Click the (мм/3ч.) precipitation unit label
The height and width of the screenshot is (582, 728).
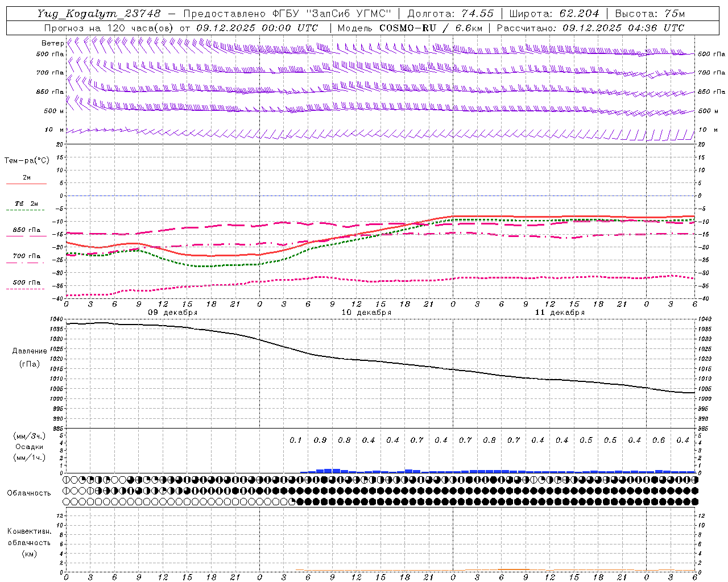coord(30,436)
